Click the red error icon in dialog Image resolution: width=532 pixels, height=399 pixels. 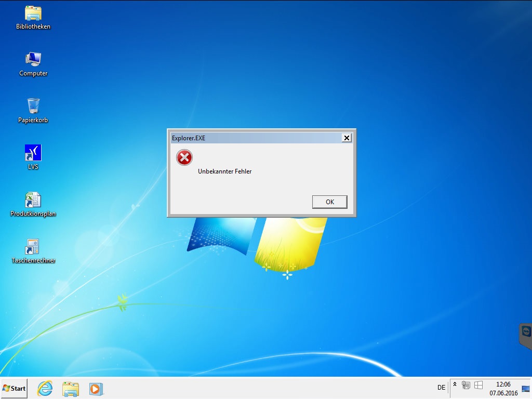coord(184,157)
